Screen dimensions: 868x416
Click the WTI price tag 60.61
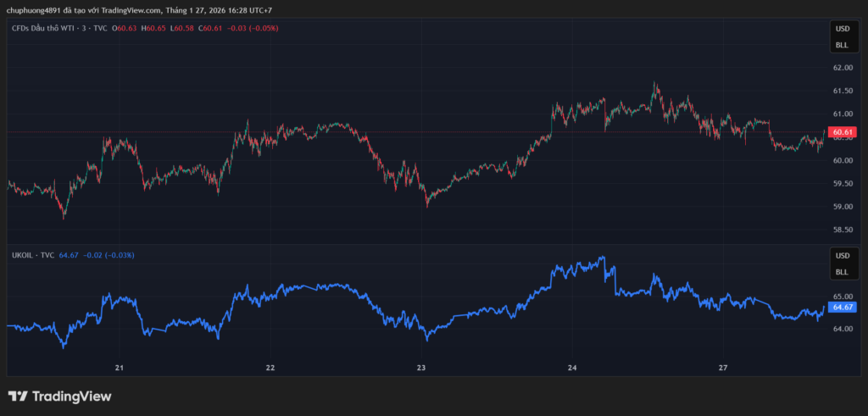point(843,132)
